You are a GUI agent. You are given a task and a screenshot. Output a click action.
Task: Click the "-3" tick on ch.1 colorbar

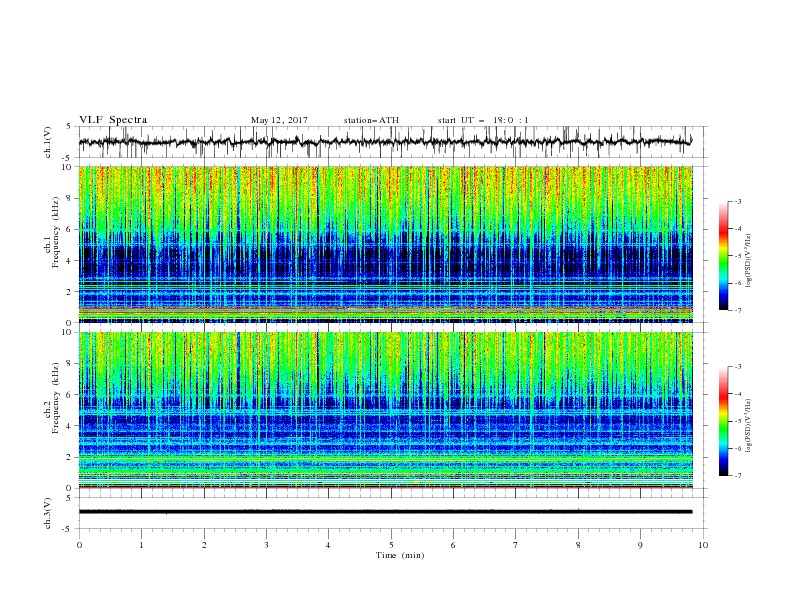pyautogui.click(x=738, y=201)
